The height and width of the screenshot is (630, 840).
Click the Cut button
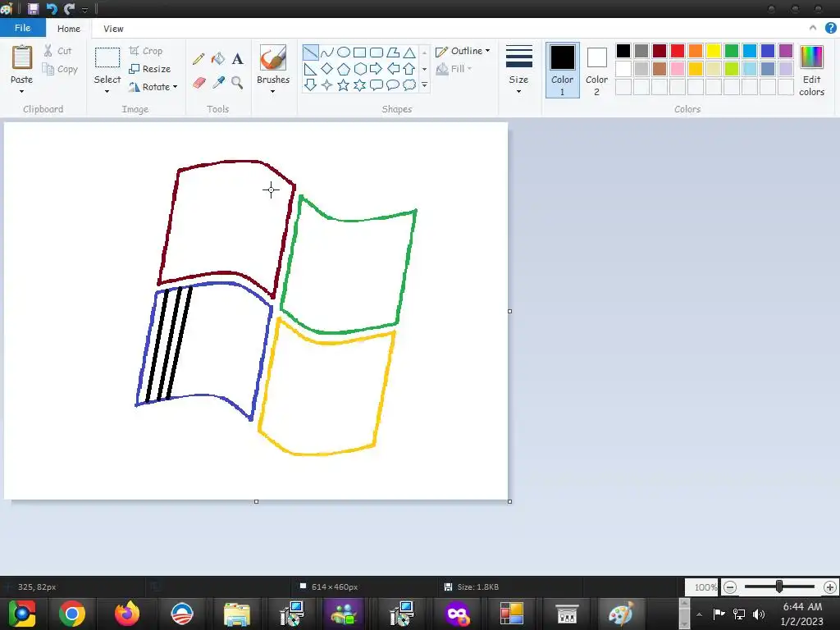[x=58, y=51]
